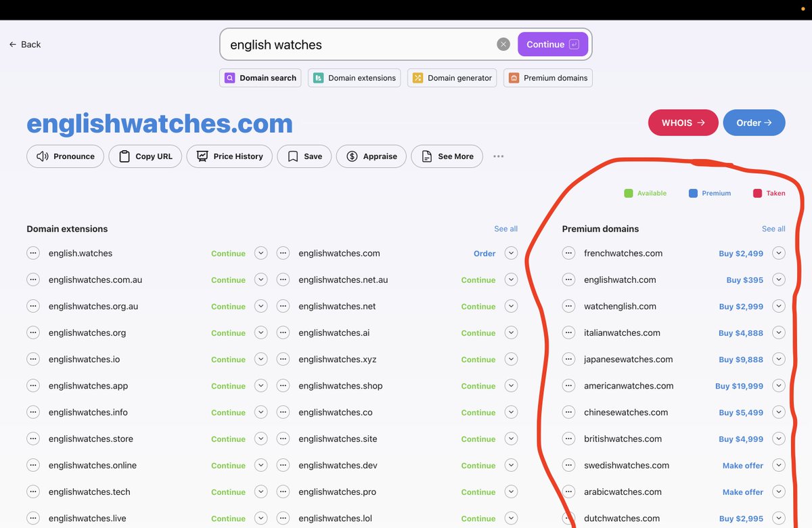
Task: Open WHOIS lookup for englishwatches.com
Action: 683,123
